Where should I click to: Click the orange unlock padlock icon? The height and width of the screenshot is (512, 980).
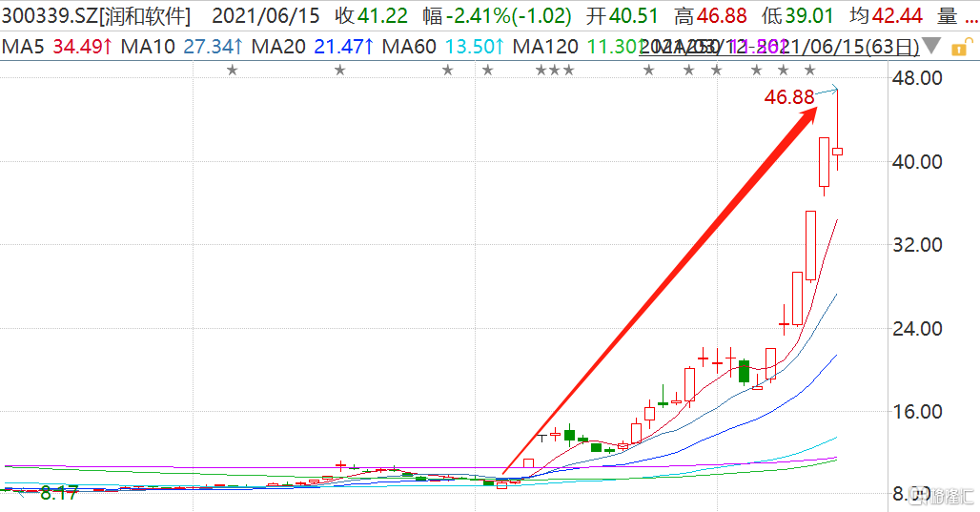click(961, 47)
